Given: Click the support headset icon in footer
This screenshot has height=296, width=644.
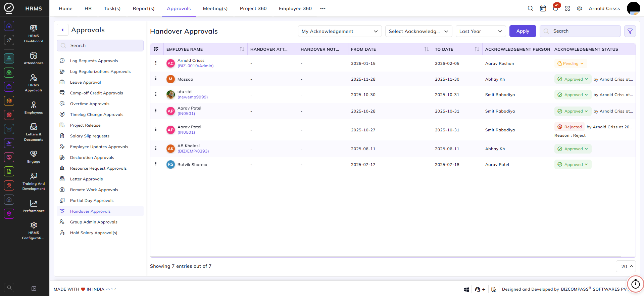Looking at the screenshot, I should click(478, 289).
